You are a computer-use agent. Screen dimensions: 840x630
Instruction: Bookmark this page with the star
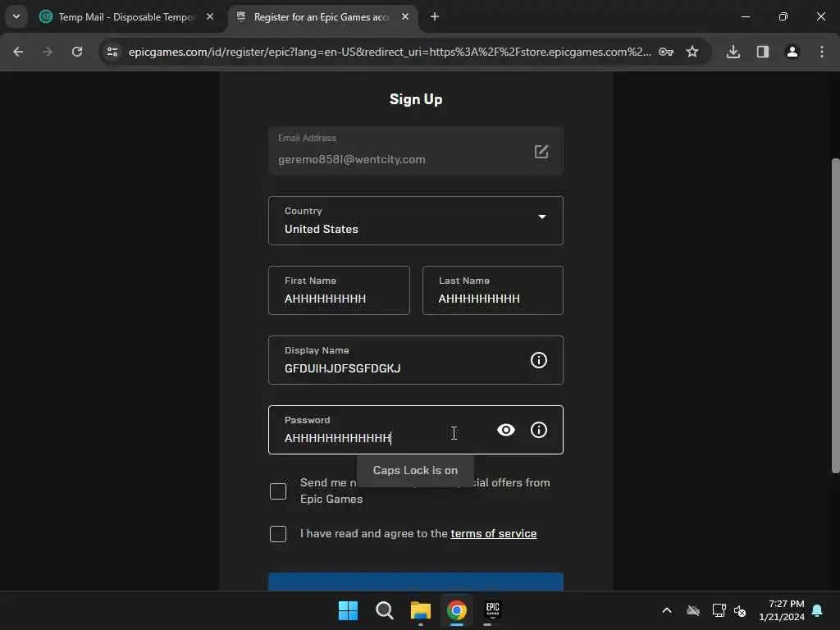pyautogui.click(x=692, y=52)
